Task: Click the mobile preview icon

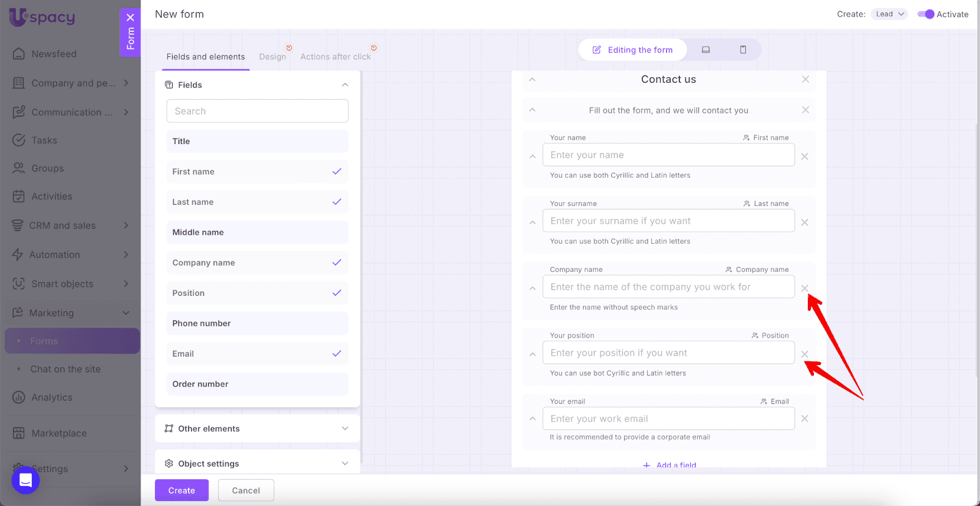Action: (743, 50)
